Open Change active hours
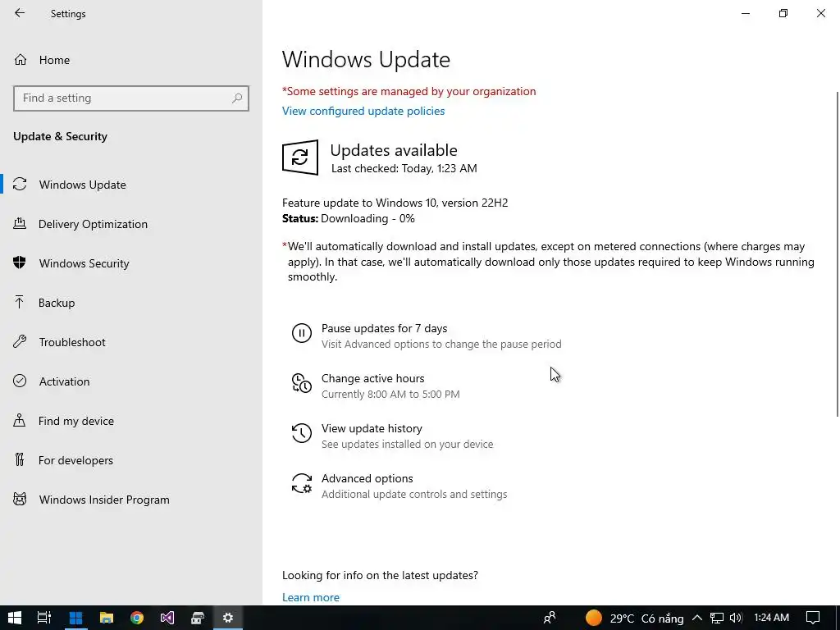The image size is (840, 630). [x=376, y=386]
